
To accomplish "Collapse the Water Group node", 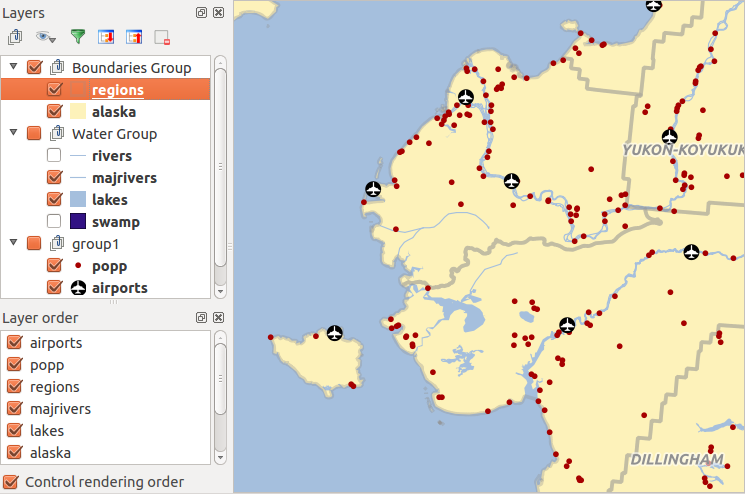I will [x=13, y=134].
